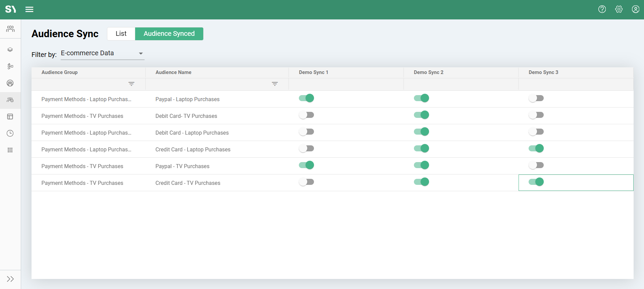Select the Credit Card - TV Purchases row name

tap(188, 183)
